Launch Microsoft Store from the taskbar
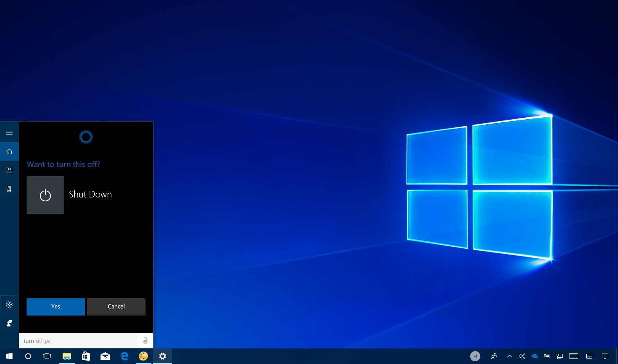618x364 pixels. tap(86, 356)
